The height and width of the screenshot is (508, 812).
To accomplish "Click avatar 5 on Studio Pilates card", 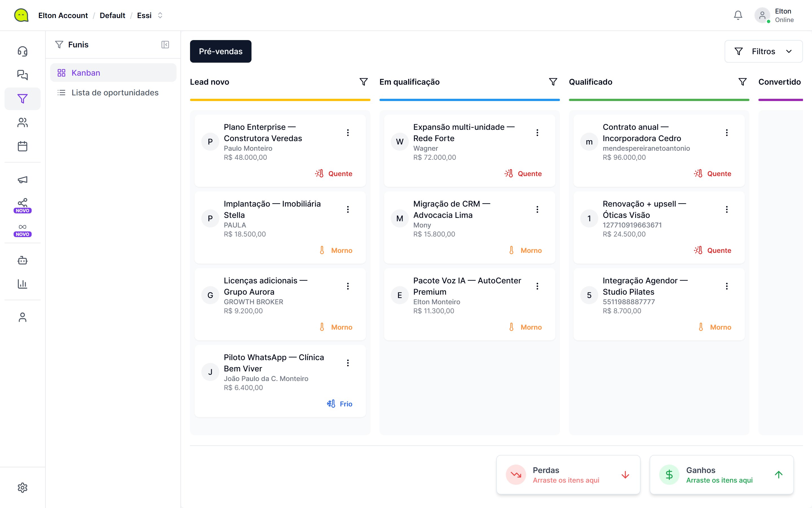I will click(589, 295).
